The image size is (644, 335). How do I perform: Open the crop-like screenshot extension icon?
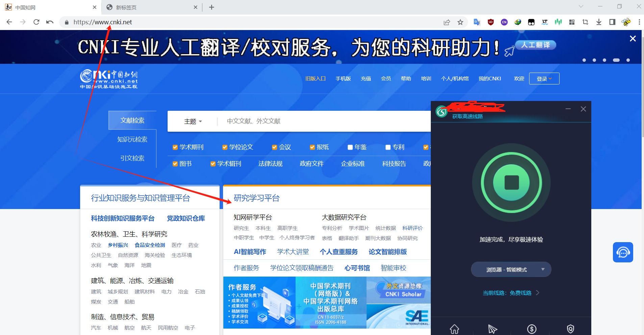585,22
